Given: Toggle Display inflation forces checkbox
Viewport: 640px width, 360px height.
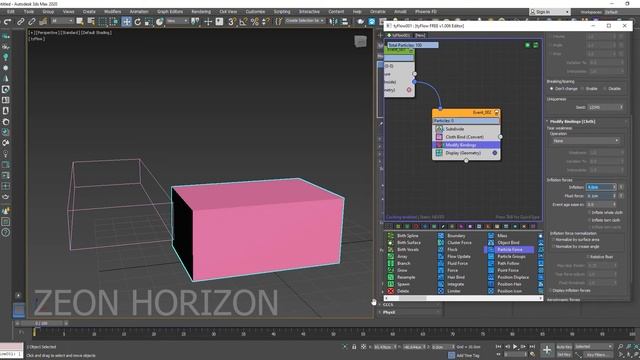Looking at the screenshot, I should click(x=550, y=291).
